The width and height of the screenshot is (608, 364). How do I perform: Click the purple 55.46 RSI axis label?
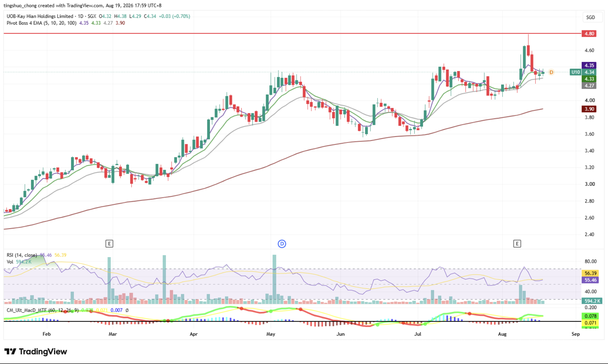[590, 280]
